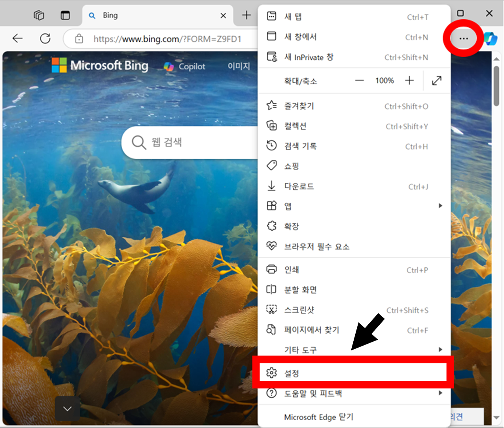
Task: Open the Collections (컬렉션) icon
Action: pyautogui.click(x=271, y=126)
